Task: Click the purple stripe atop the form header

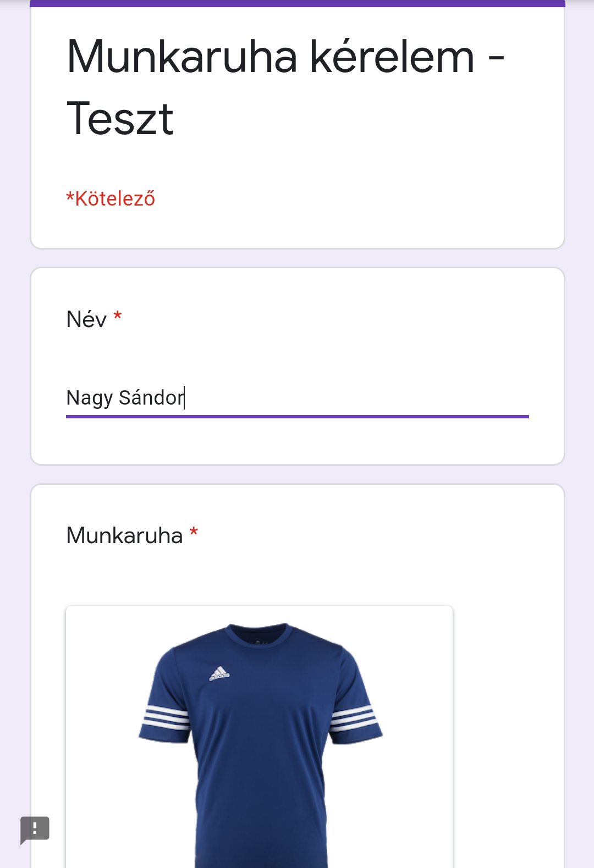Action: click(x=297, y=3)
